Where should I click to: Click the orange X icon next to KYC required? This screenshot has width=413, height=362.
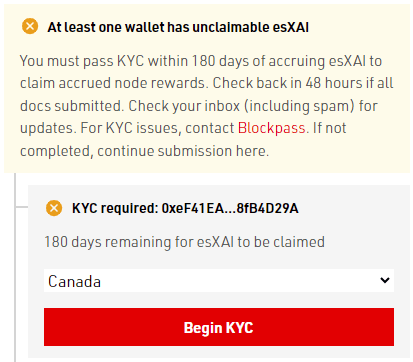click(x=54, y=208)
